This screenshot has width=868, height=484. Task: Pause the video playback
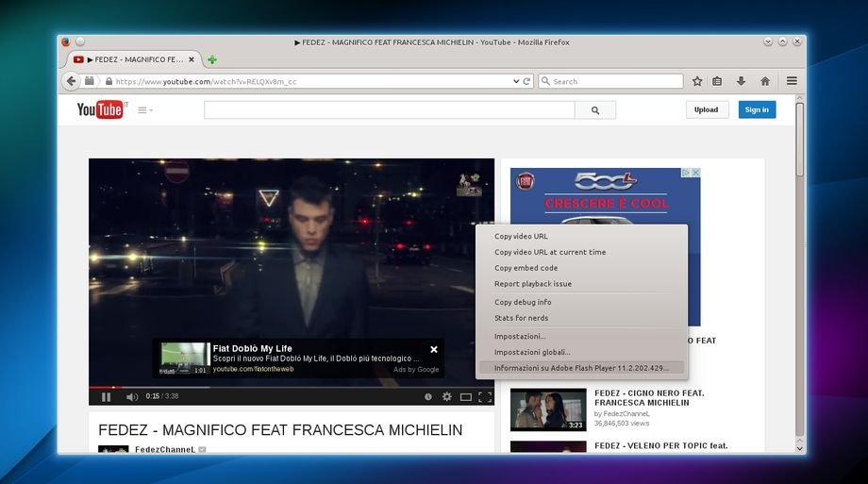pyautogui.click(x=106, y=397)
